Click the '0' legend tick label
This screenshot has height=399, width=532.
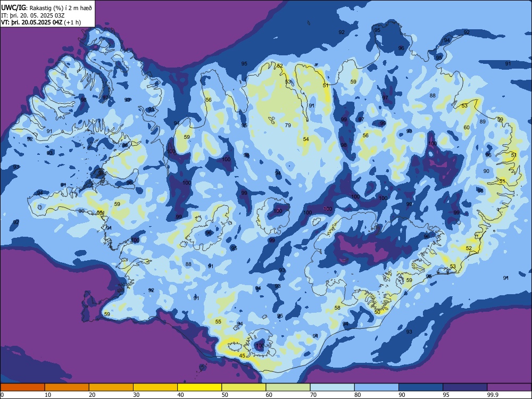coord(2,395)
